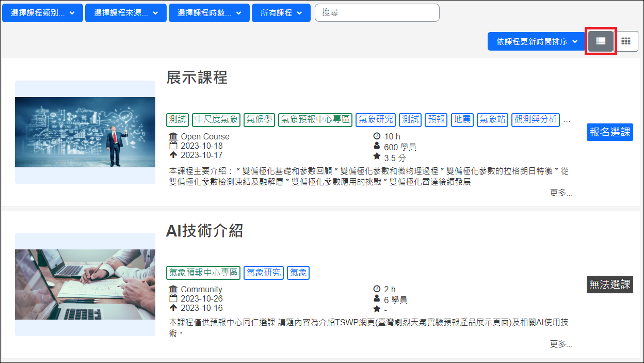Filter by the 氣象站 tag
Viewport: 644px width, 363px height.
[493, 120]
